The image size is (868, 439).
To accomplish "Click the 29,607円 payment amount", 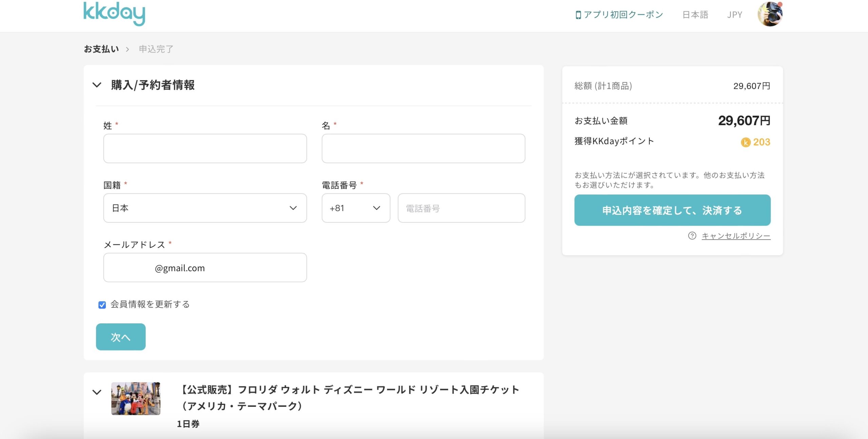I will click(x=744, y=121).
